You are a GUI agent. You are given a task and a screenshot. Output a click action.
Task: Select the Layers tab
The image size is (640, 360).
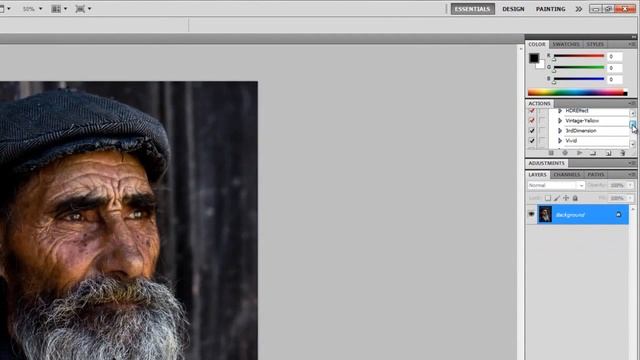537,175
